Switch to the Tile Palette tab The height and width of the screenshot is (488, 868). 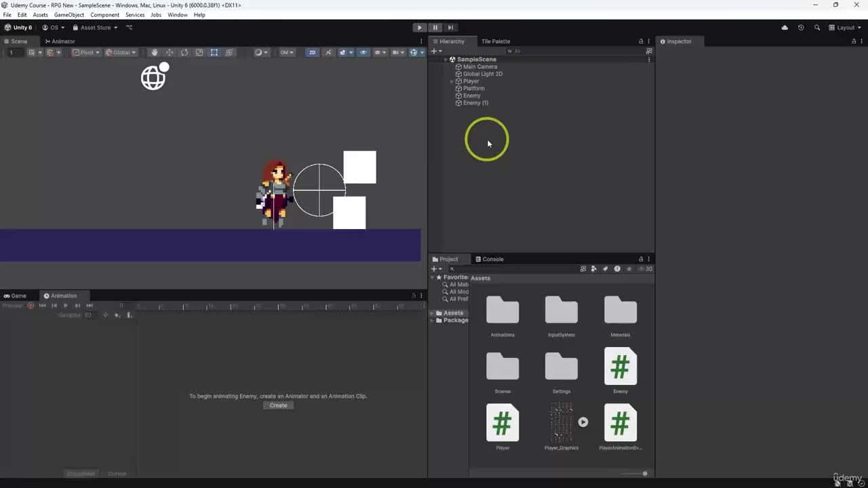click(x=495, y=41)
